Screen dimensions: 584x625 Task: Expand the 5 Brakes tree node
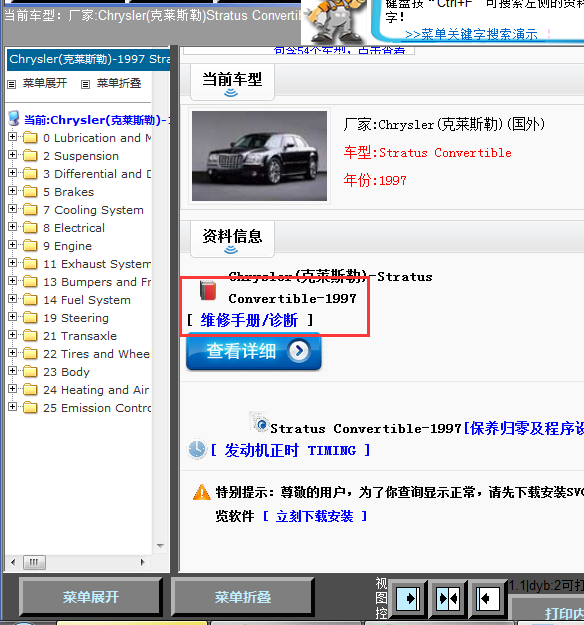pos(12,191)
